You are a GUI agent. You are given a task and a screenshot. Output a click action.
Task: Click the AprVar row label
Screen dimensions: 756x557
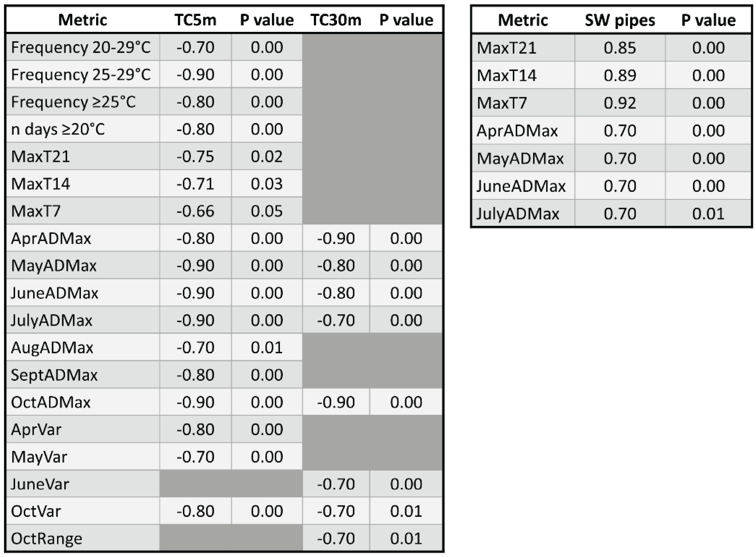(x=36, y=430)
